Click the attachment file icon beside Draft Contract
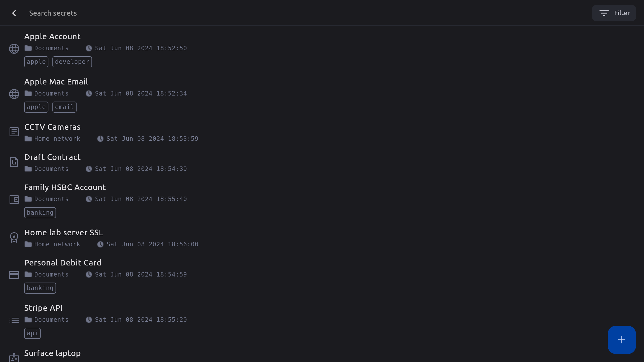The image size is (644, 362). coord(14,162)
